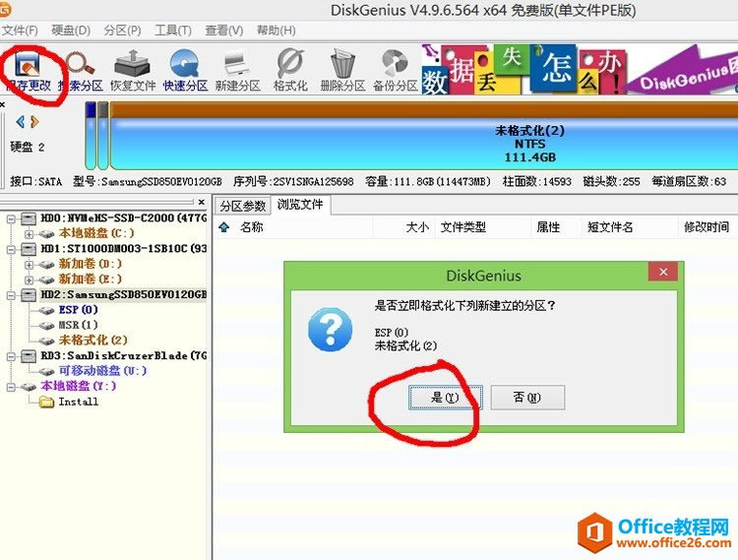Screen dimensions: 738x560
Task: Click the small ESP partition block in disk map
Action: [x=91, y=136]
